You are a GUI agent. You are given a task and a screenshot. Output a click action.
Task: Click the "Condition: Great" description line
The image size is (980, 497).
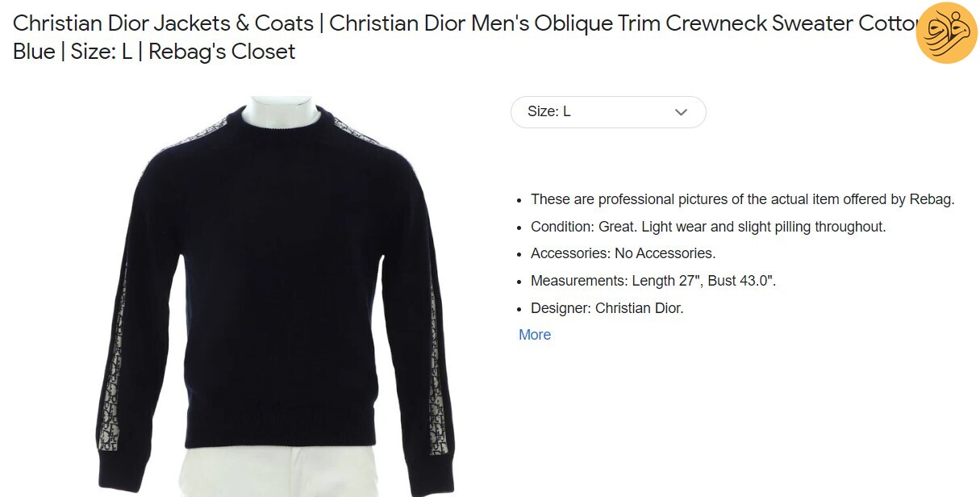click(708, 227)
